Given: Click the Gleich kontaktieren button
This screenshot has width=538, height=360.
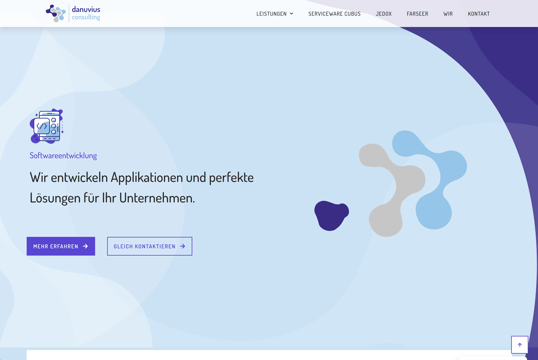Looking at the screenshot, I should tap(150, 246).
